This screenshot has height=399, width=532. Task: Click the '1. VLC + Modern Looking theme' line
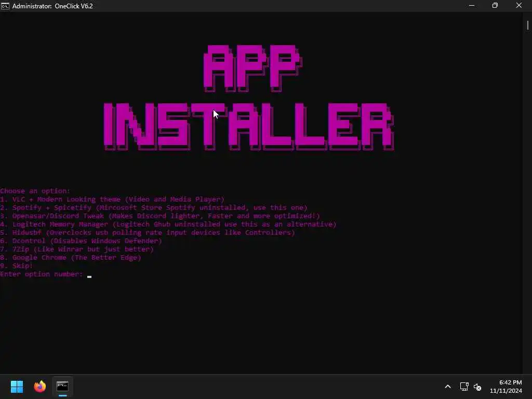(x=112, y=199)
